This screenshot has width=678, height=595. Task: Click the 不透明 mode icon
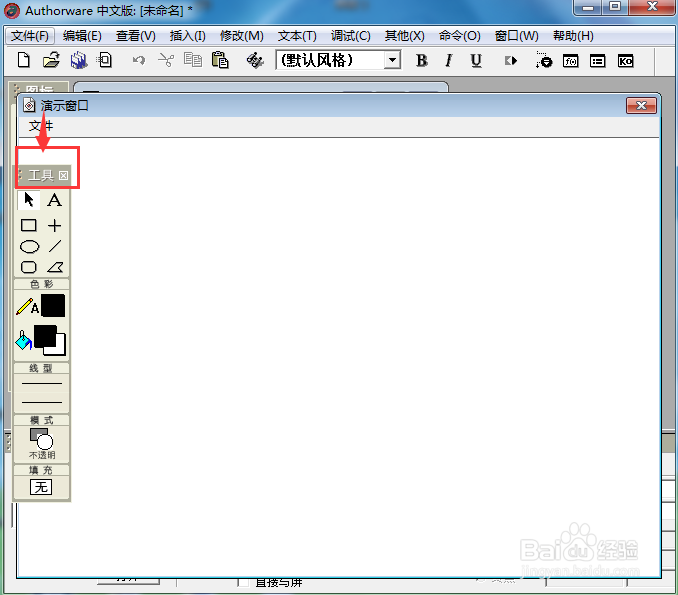click(x=42, y=443)
